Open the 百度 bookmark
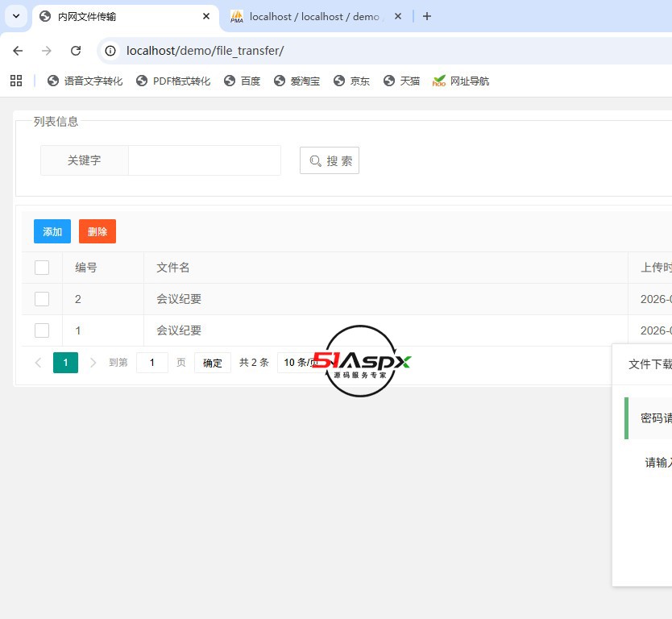 pyautogui.click(x=242, y=81)
